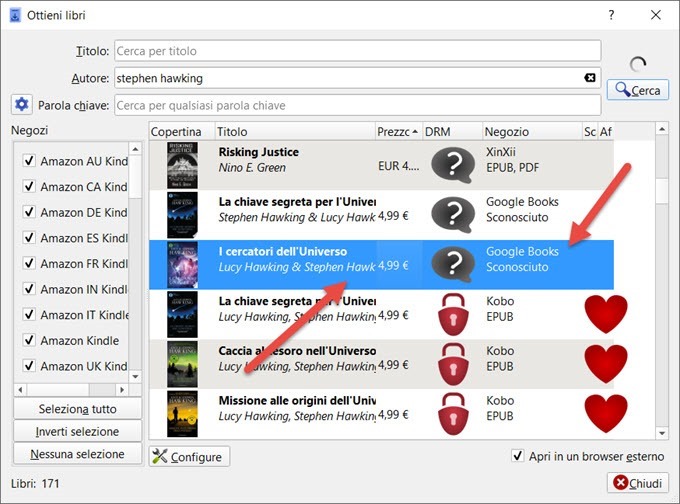Click the stores list up arrow
Image resolution: width=680 pixels, height=504 pixels.
(x=135, y=149)
